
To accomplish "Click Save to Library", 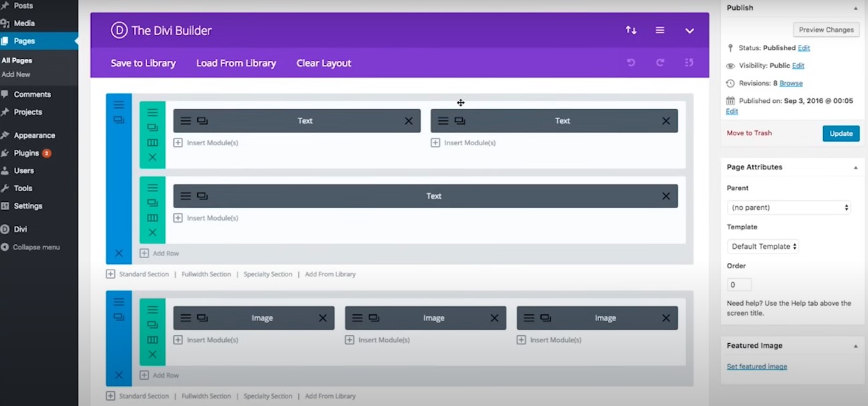I will tap(143, 63).
